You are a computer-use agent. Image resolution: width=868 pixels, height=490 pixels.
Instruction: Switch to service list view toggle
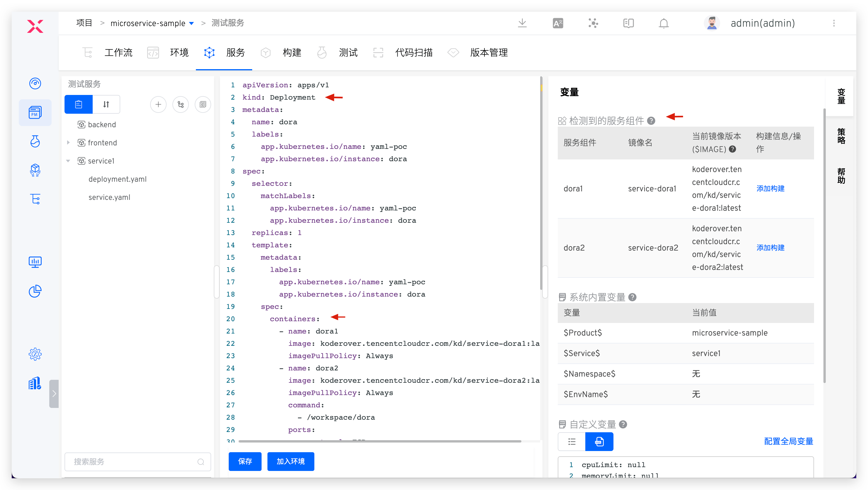point(79,104)
